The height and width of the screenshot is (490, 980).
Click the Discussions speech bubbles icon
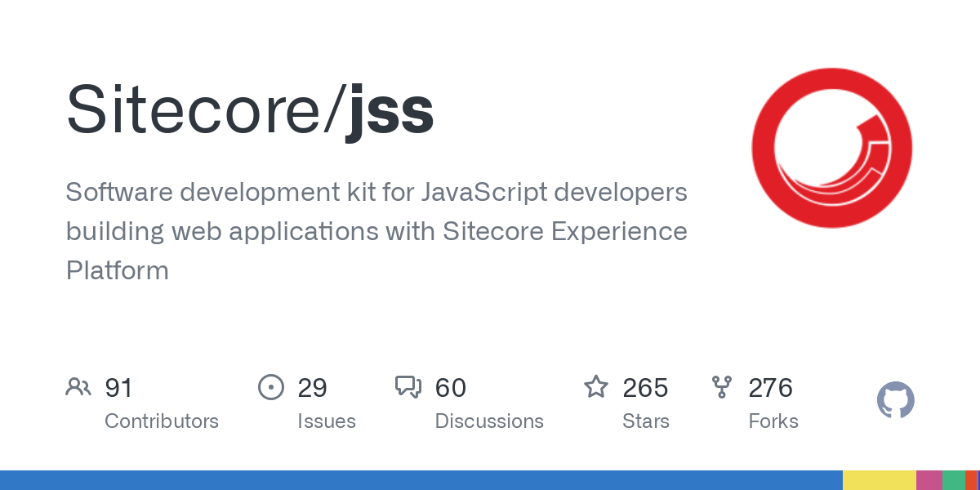(x=408, y=387)
